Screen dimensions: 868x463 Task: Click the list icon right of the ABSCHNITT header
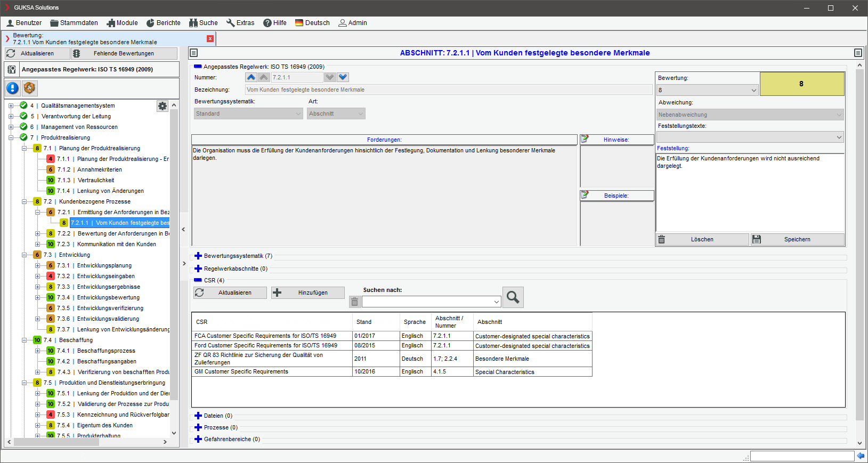858,53
